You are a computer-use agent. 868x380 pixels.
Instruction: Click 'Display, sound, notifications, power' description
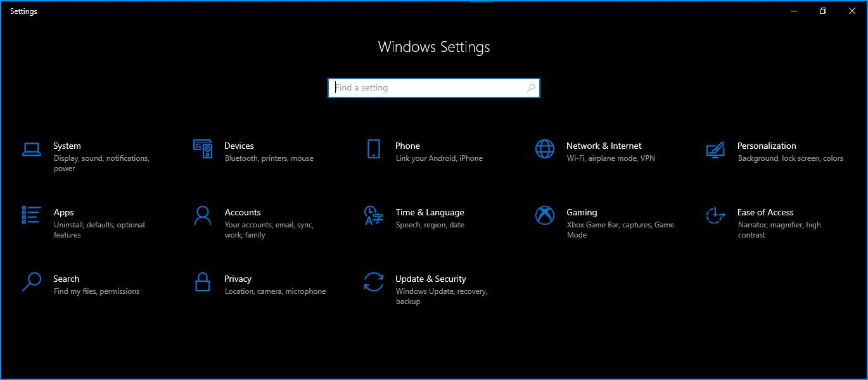pyautogui.click(x=101, y=163)
